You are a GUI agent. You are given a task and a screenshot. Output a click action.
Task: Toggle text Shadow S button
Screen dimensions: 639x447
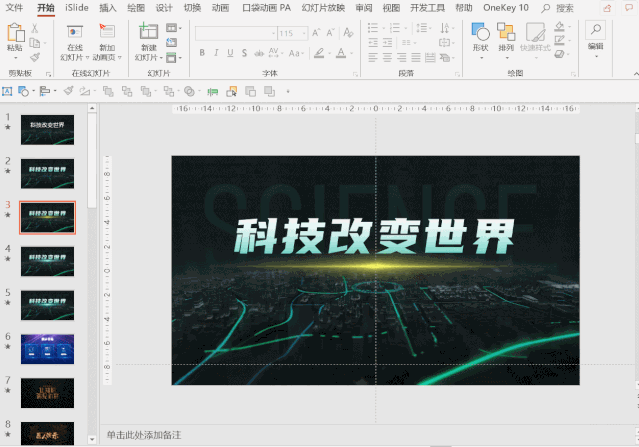pyautogui.click(x=244, y=53)
